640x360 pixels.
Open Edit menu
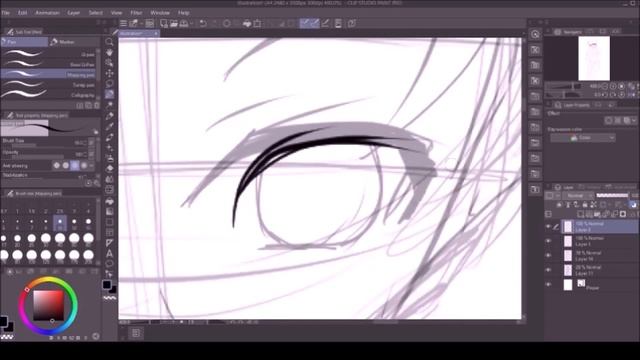pyautogui.click(x=22, y=13)
